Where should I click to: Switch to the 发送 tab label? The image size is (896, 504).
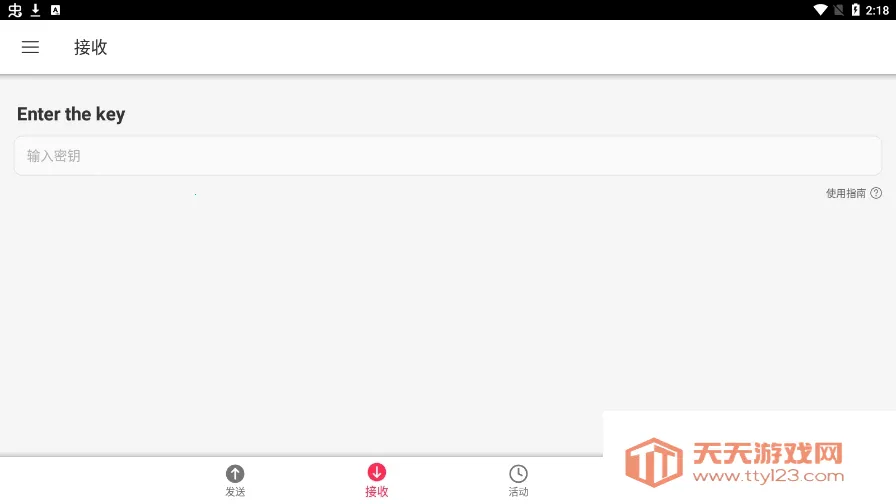pyautogui.click(x=235, y=491)
